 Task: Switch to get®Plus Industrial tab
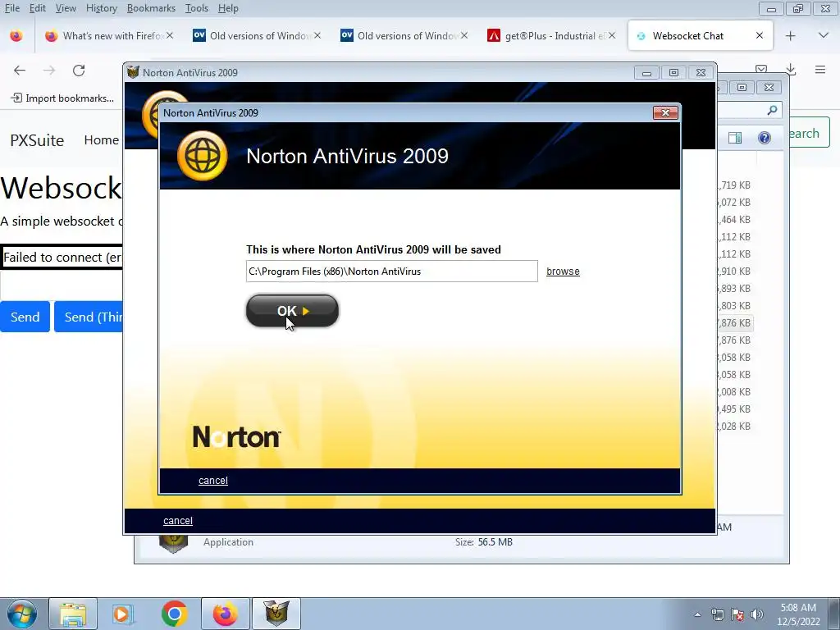click(552, 36)
